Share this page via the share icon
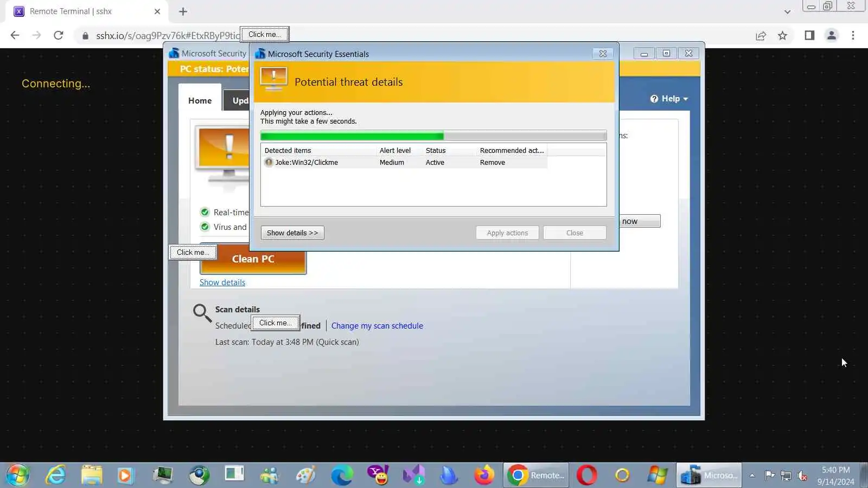This screenshot has width=868, height=488. pyautogui.click(x=761, y=35)
